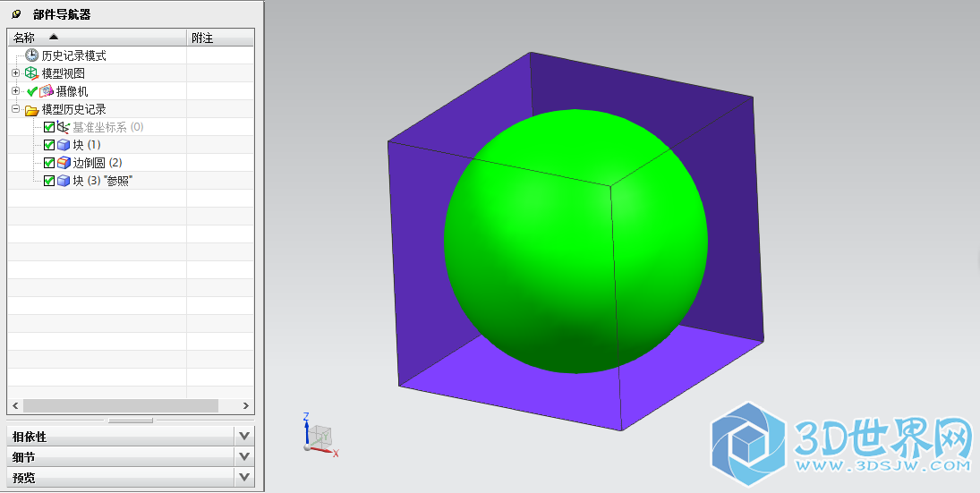Click navigator horizontal scrollbar right arrow
Screen dimensions: 980x493
(x=245, y=405)
